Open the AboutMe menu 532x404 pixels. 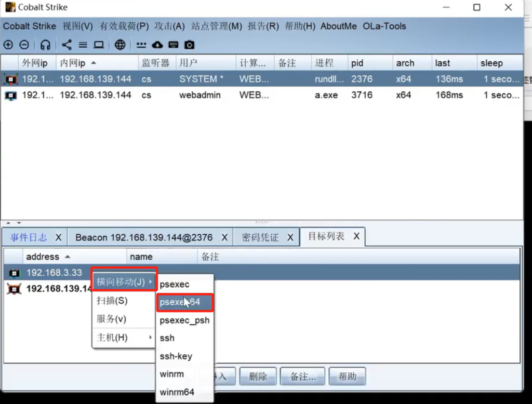(339, 26)
